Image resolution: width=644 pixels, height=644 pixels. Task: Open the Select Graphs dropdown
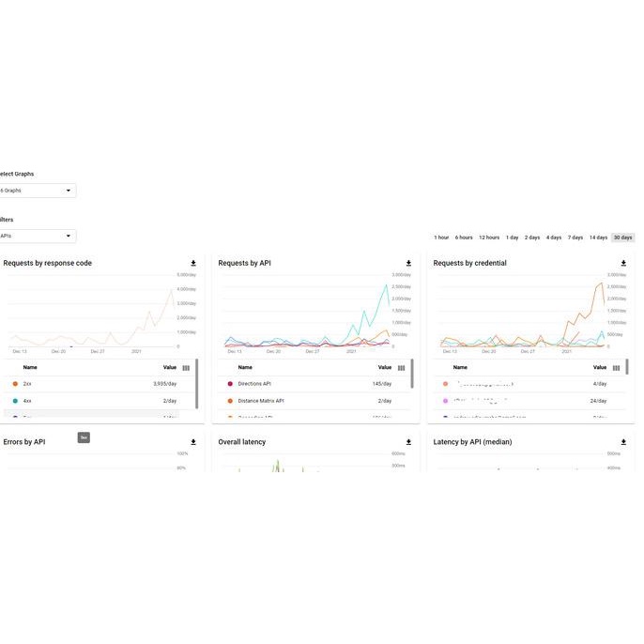38,191
